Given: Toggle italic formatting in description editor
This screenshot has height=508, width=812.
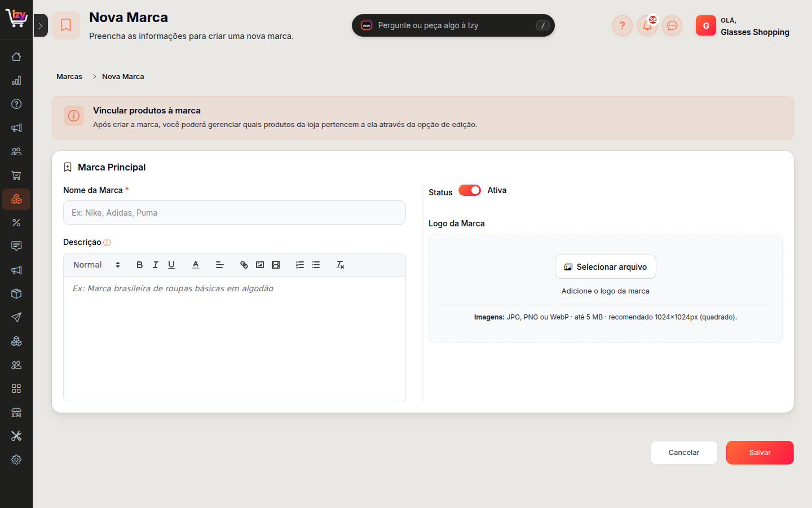Looking at the screenshot, I should coord(156,265).
